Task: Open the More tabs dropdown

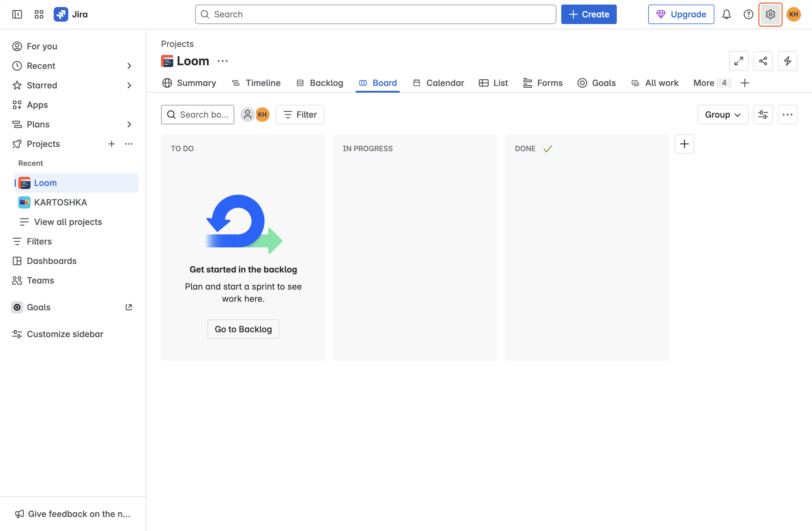Action: point(711,83)
